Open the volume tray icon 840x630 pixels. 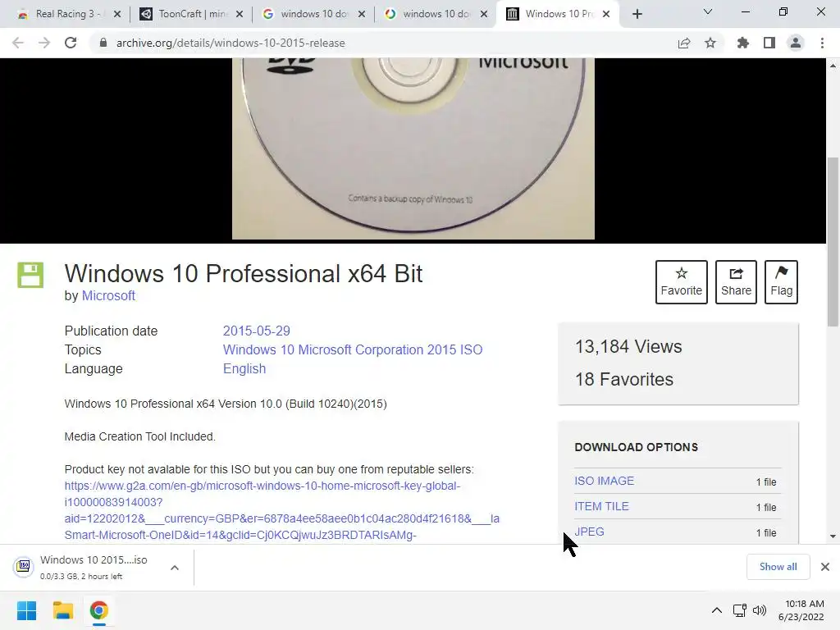[x=759, y=610]
